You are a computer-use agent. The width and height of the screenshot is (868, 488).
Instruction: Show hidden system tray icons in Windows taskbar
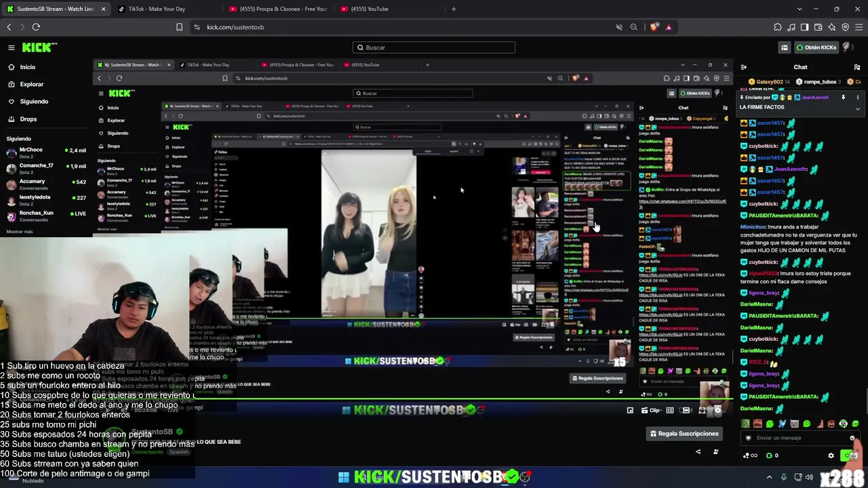[769, 477]
